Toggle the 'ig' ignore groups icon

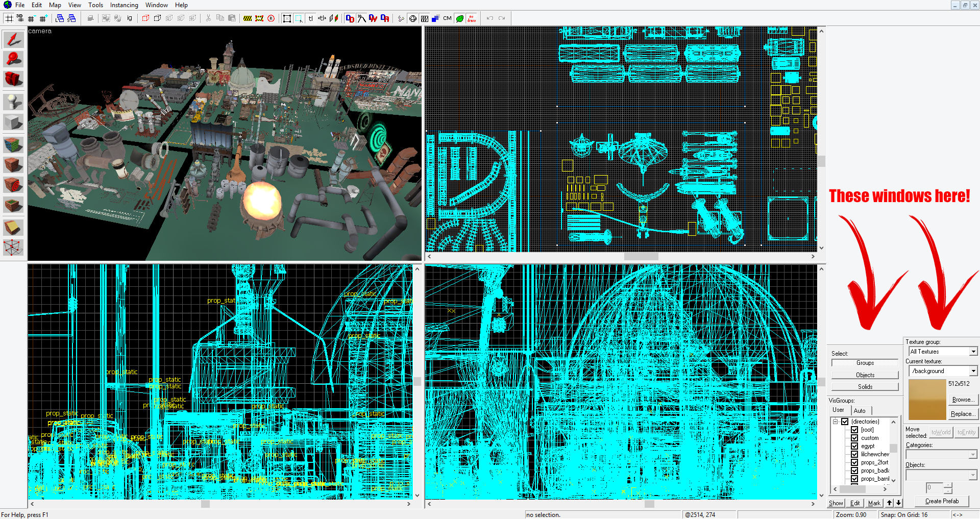pyautogui.click(x=130, y=18)
